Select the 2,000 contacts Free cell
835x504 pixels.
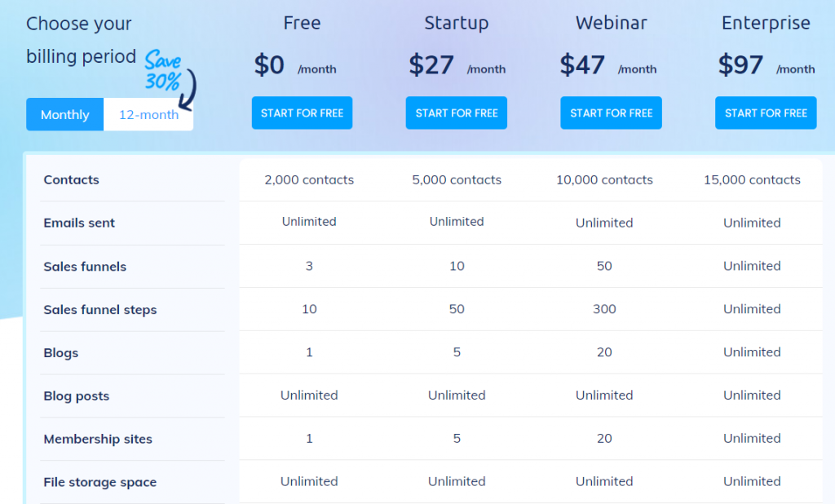[x=309, y=179]
